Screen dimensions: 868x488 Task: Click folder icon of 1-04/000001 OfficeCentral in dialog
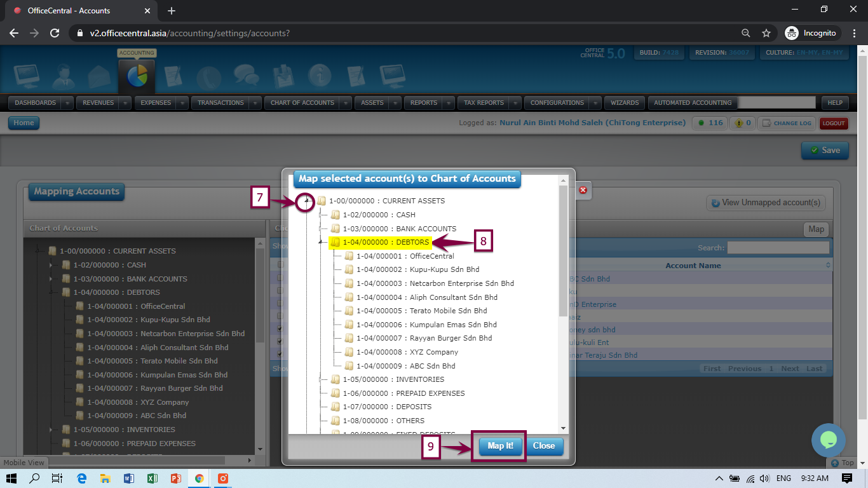[349, 256]
